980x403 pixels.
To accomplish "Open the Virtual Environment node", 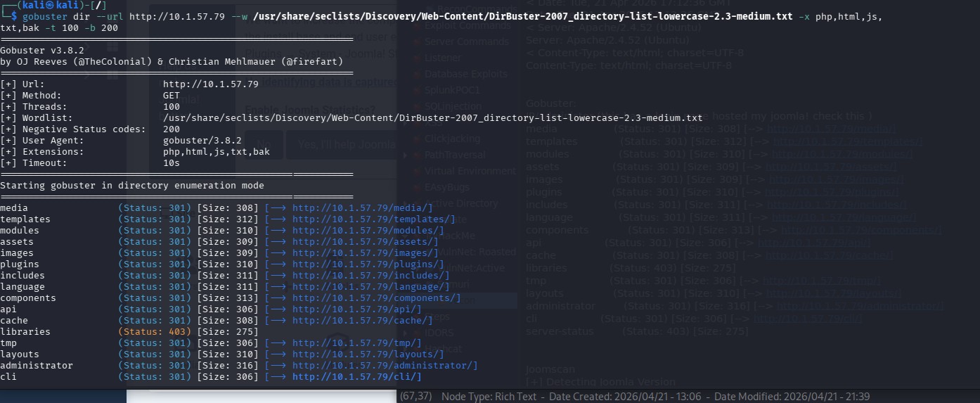I will (470, 172).
